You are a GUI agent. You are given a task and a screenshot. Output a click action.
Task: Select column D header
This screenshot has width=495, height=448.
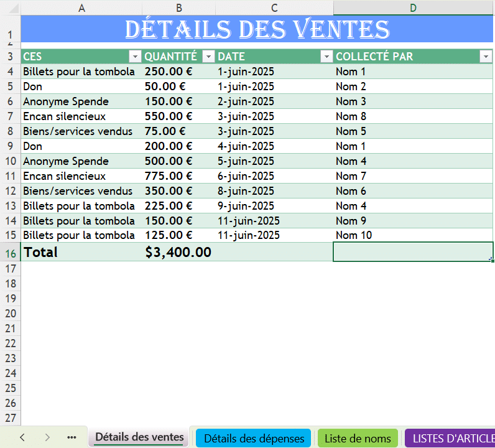coord(413,8)
